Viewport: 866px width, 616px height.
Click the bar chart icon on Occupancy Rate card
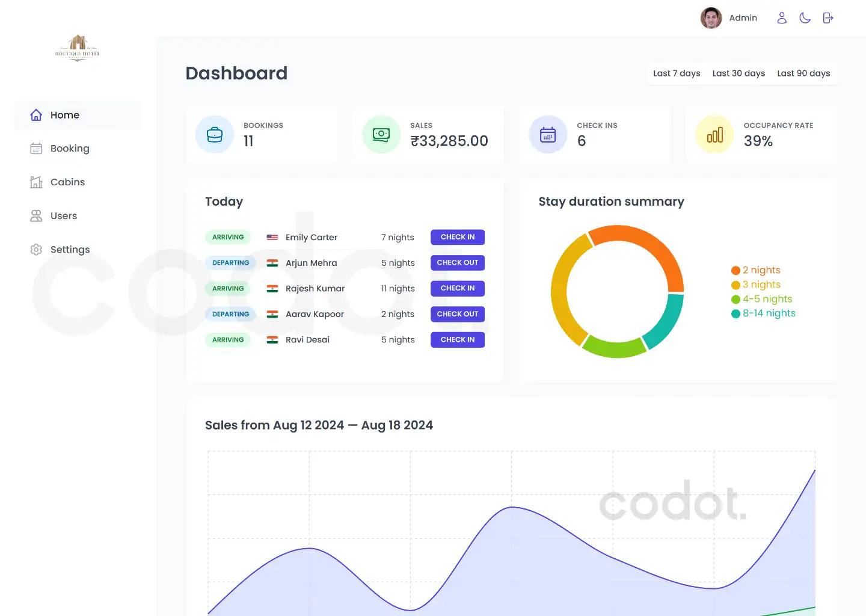point(714,134)
